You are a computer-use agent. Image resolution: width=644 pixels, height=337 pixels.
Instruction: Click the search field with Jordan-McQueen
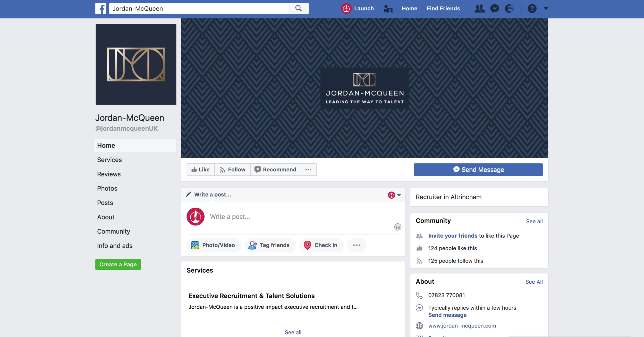(199, 9)
